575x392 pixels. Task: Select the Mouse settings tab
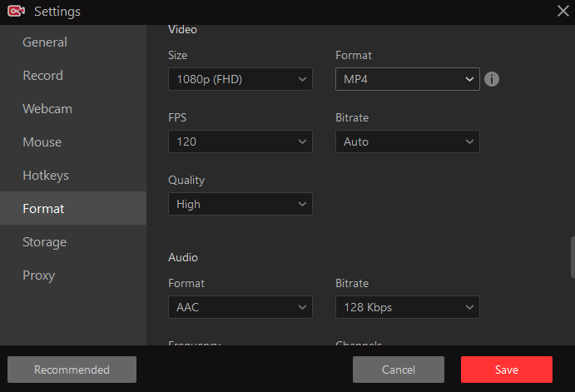click(x=42, y=142)
